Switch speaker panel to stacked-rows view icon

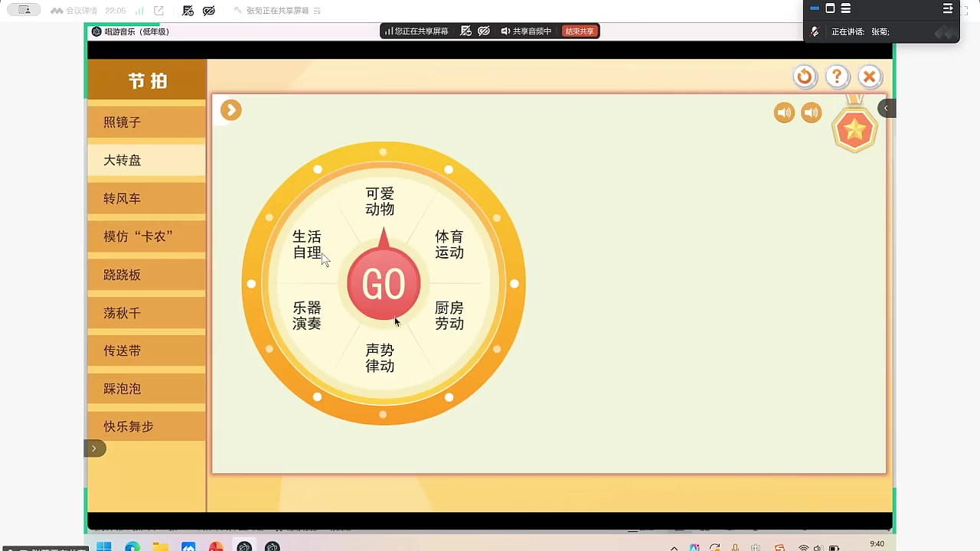pyautogui.click(x=846, y=8)
